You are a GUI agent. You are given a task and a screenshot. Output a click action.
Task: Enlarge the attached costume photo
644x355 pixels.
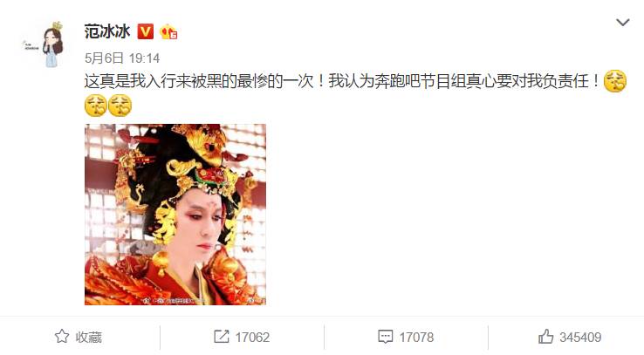175,215
